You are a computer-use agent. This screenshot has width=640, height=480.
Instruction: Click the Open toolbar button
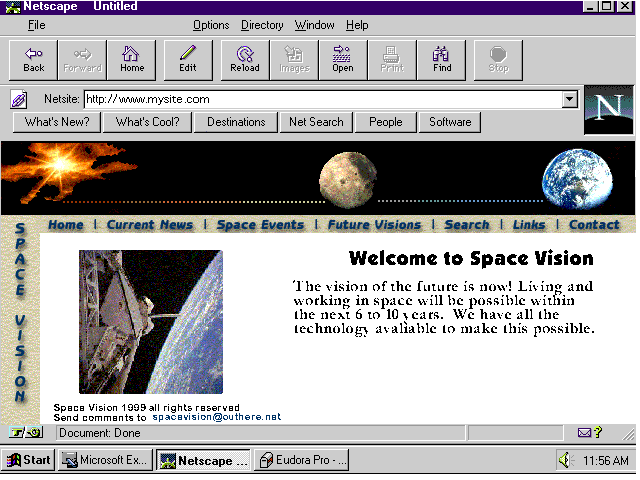point(342,59)
